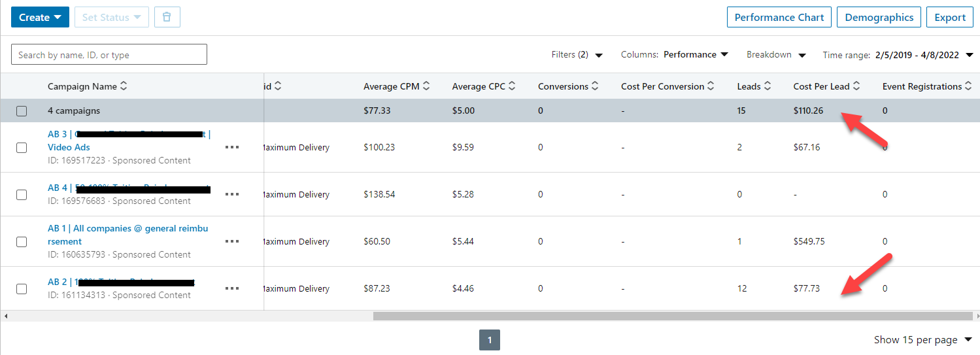Open the Demographics view
The image size is (980, 355).
tap(879, 17)
